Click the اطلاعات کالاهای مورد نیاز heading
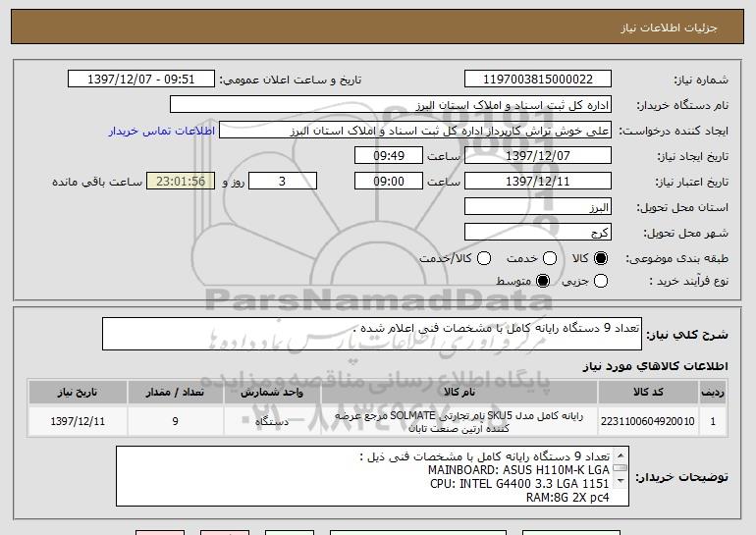 tap(655, 366)
